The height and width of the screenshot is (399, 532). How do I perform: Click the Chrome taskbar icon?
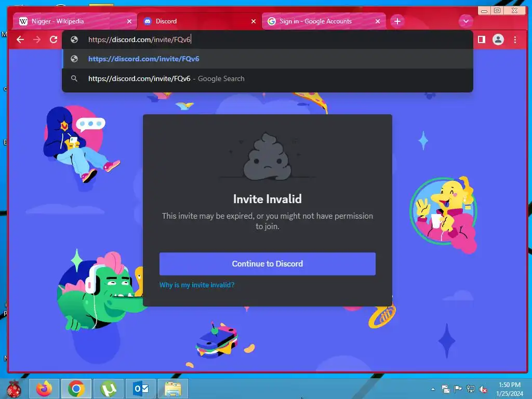coord(76,389)
